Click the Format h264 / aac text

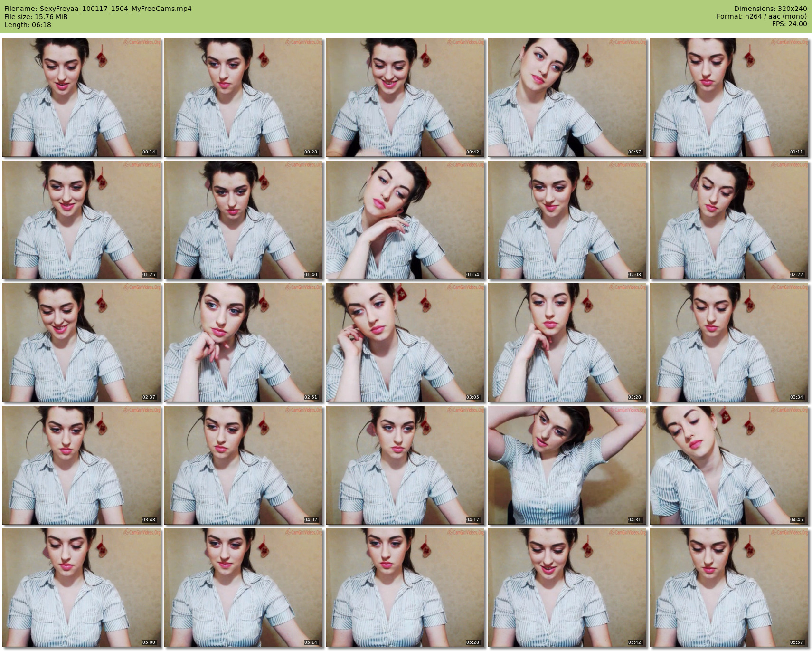tap(761, 16)
